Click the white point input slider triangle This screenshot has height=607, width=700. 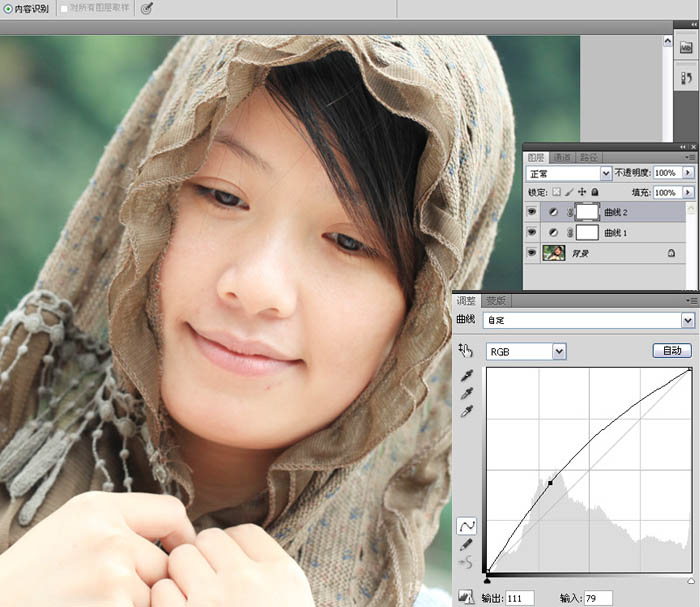tap(691, 580)
